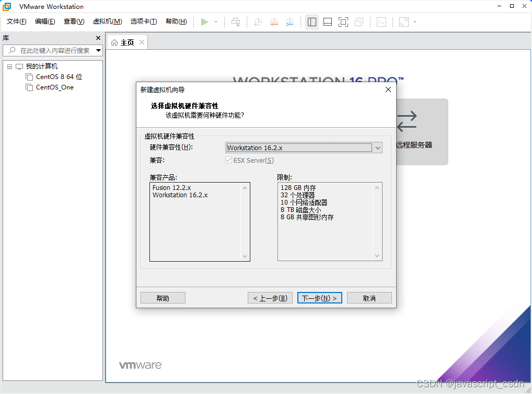Click the 128 GB 内存 limit entry

[298, 187]
